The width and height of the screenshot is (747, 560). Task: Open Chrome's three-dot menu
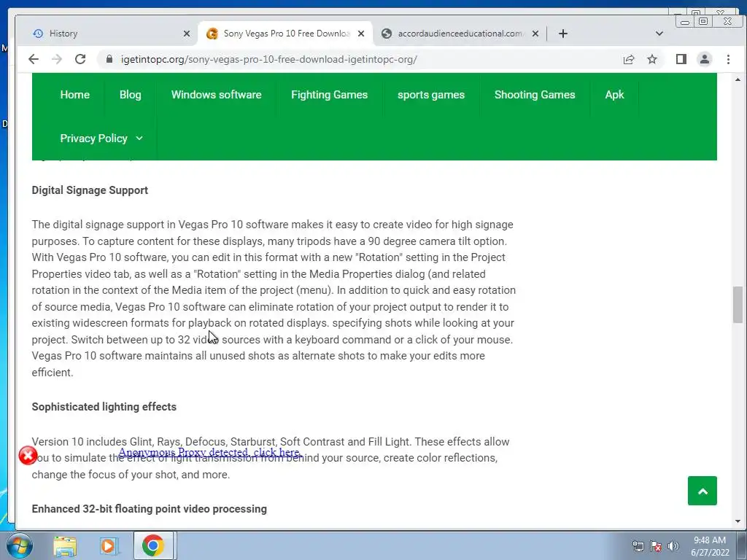pyautogui.click(x=728, y=59)
